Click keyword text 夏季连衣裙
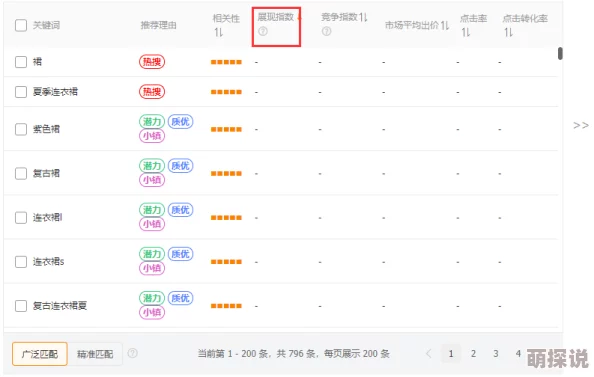This screenshot has height=377, width=594. (x=55, y=92)
